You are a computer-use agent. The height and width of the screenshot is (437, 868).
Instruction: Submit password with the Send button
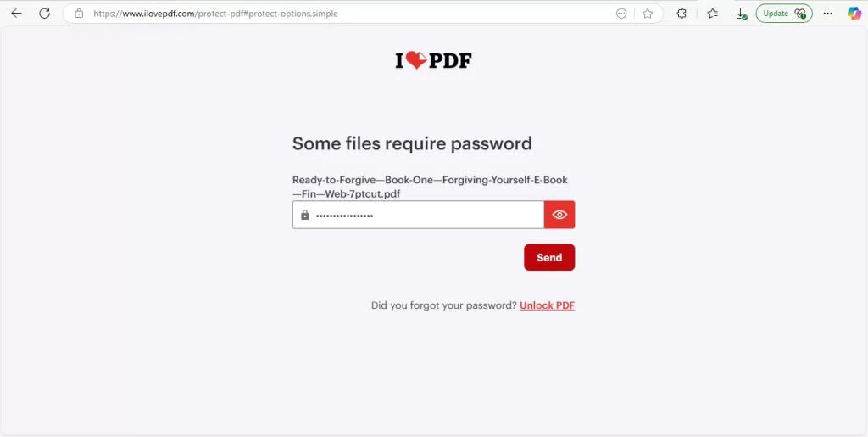click(x=549, y=258)
